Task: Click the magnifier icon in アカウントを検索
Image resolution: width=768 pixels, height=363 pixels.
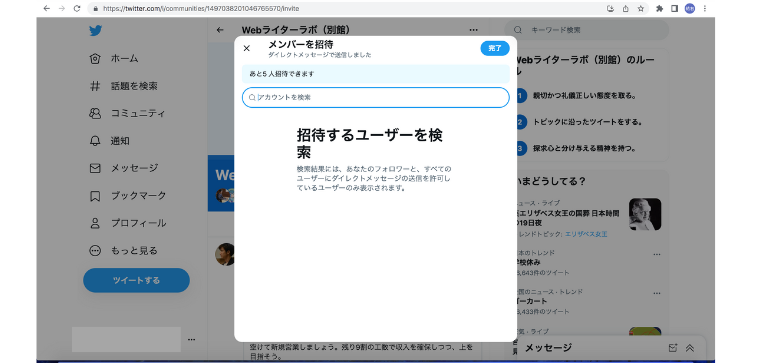Action: tap(252, 97)
